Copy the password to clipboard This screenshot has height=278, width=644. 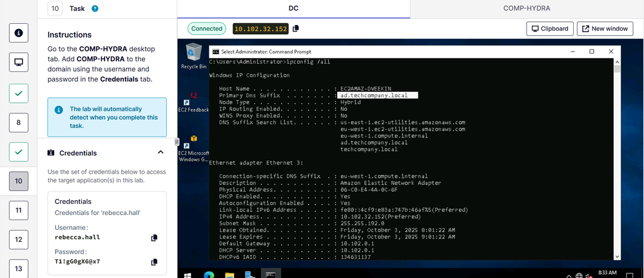[x=154, y=262]
